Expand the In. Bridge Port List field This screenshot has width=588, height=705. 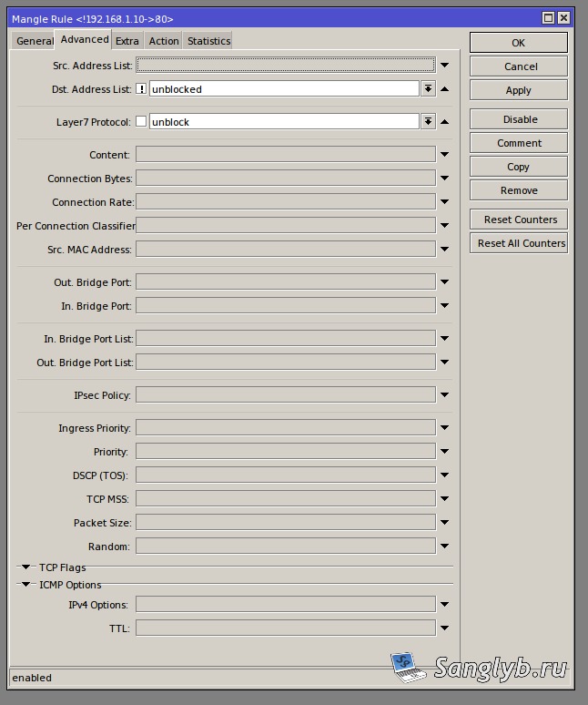445,339
